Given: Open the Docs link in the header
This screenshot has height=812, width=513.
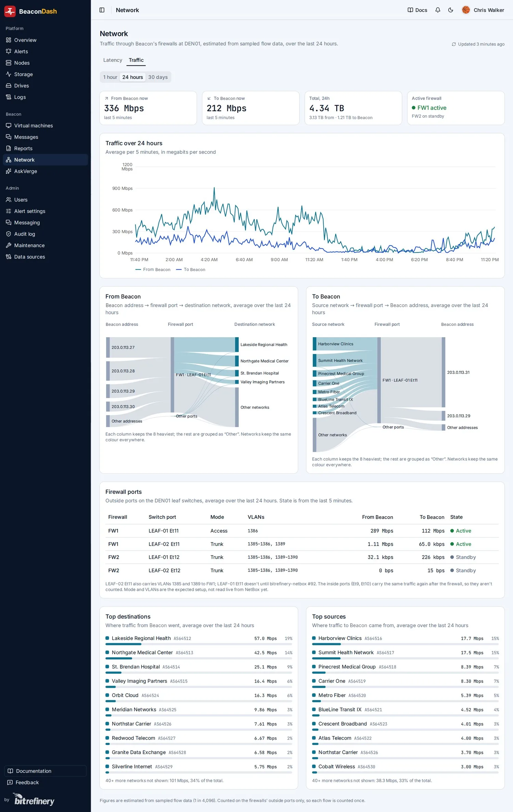Looking at the screenshot, I should pyautogui.click(x=418, y=10).
